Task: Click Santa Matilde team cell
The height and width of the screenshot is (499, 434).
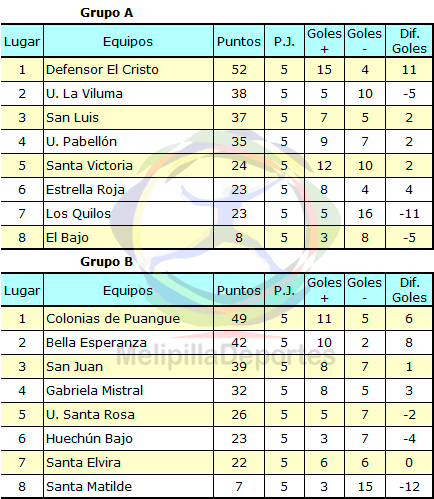Action: (128, 486)
